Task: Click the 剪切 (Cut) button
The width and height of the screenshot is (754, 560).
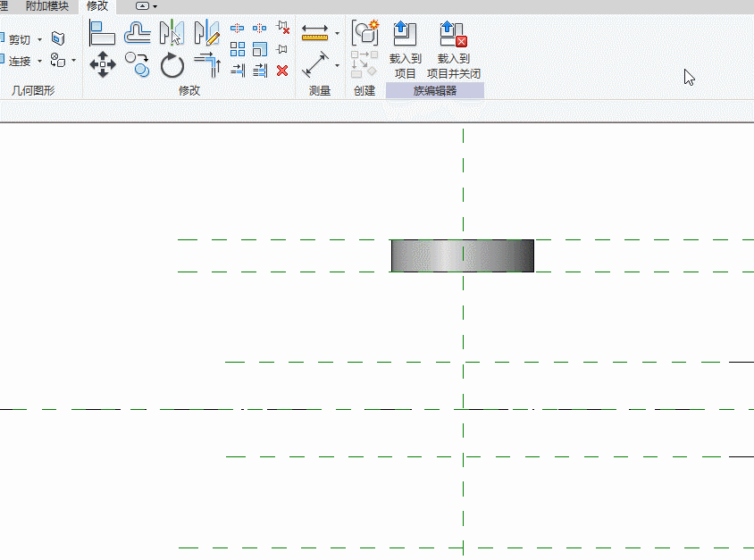Action: (x=16, y=39)
